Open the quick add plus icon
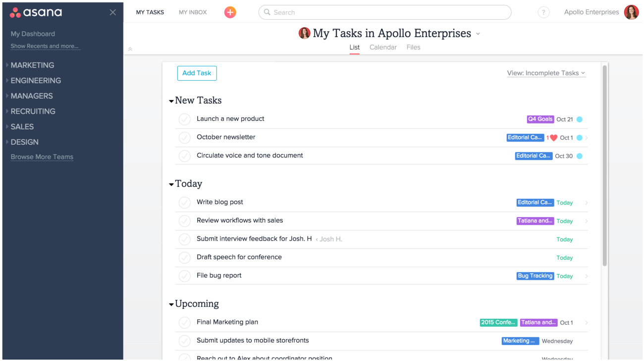 click(230, 12)
